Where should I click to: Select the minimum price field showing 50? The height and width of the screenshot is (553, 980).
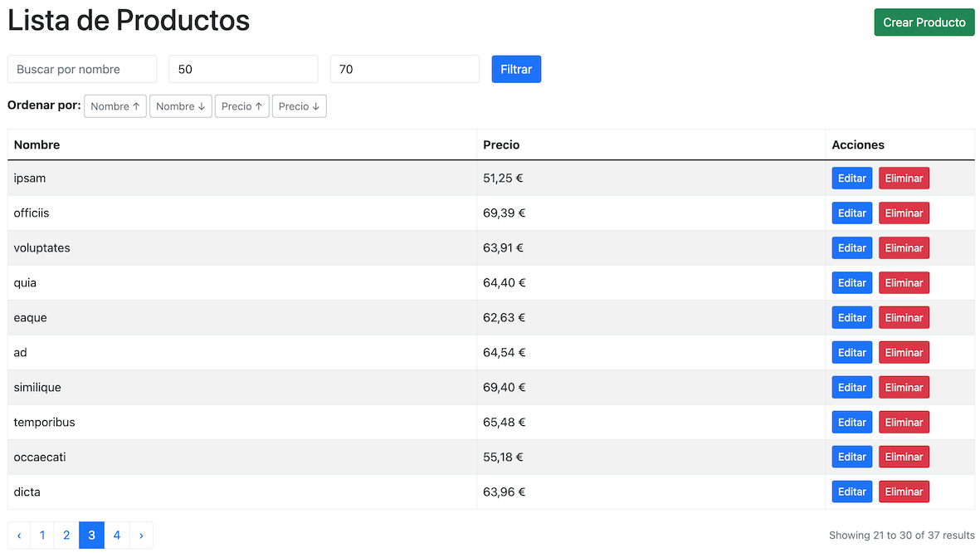242,69
